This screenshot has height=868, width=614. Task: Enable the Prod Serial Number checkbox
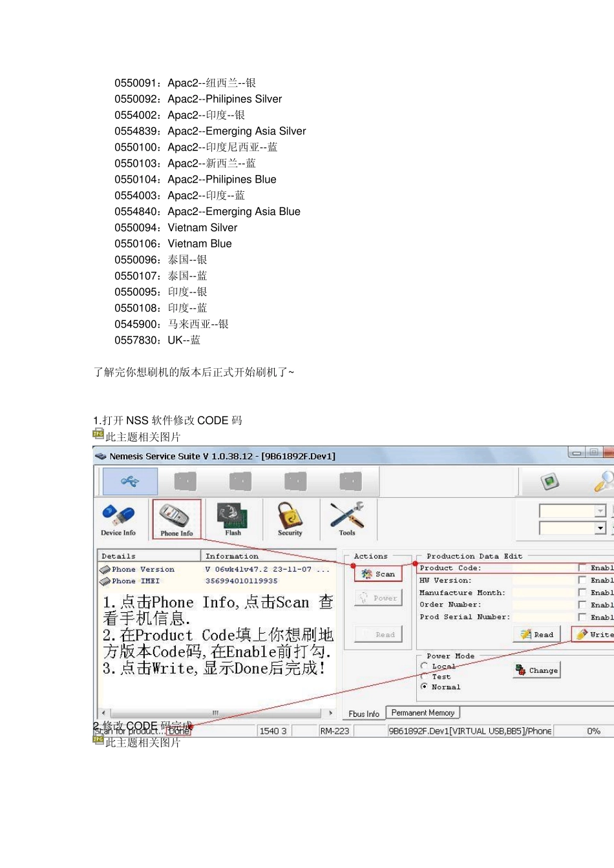pos(582,617)
